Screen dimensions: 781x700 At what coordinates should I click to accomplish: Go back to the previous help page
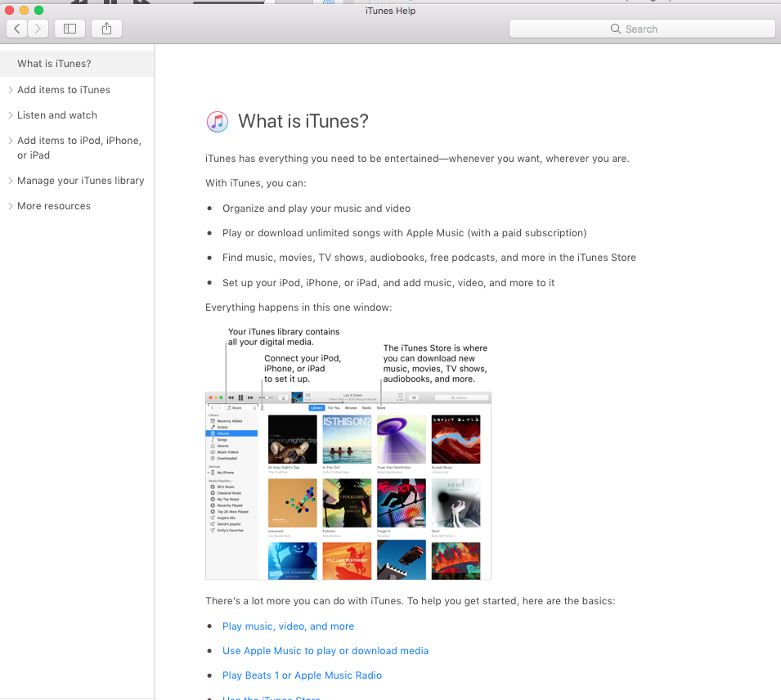click(17, 29)
